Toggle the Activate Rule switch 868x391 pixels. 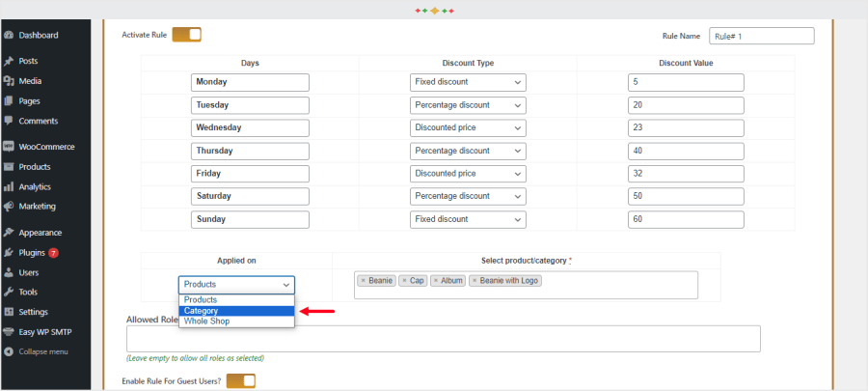tap(186, 35)
